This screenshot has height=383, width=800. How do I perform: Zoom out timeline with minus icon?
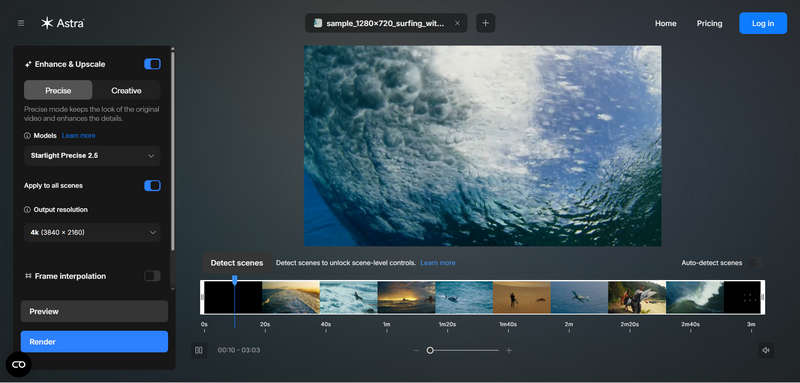pos(416,350)
